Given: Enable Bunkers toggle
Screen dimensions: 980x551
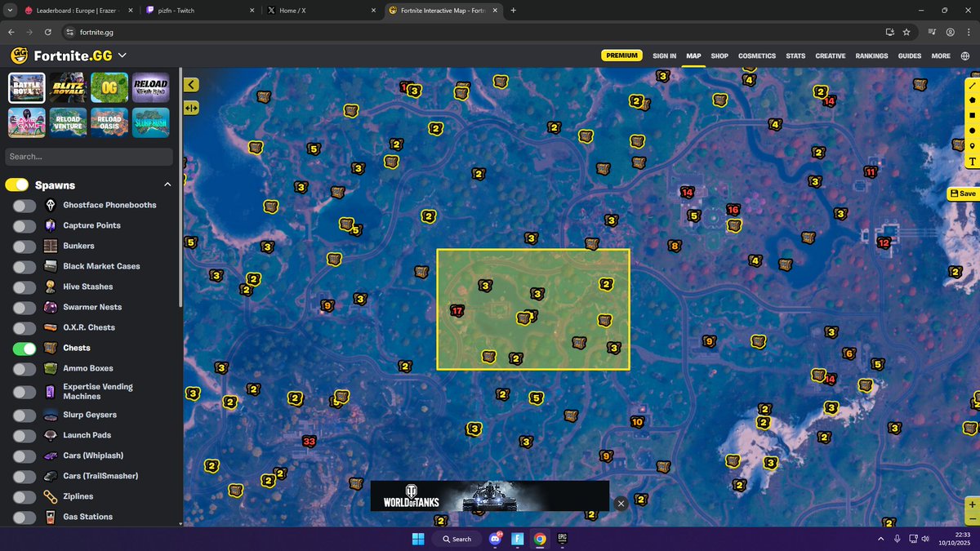Looking at the screenshot, I should point(24,247).
